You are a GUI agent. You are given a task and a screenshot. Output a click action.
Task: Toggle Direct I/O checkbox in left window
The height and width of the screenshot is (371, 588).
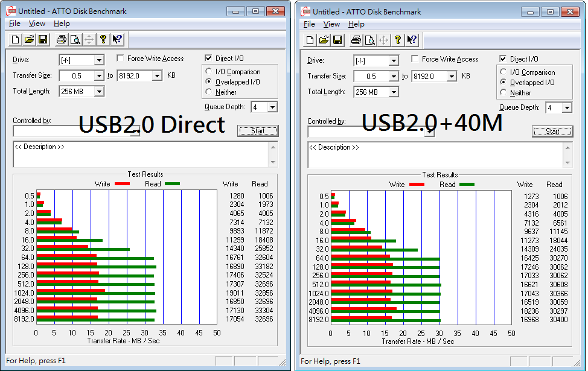[x=208, y=58]
